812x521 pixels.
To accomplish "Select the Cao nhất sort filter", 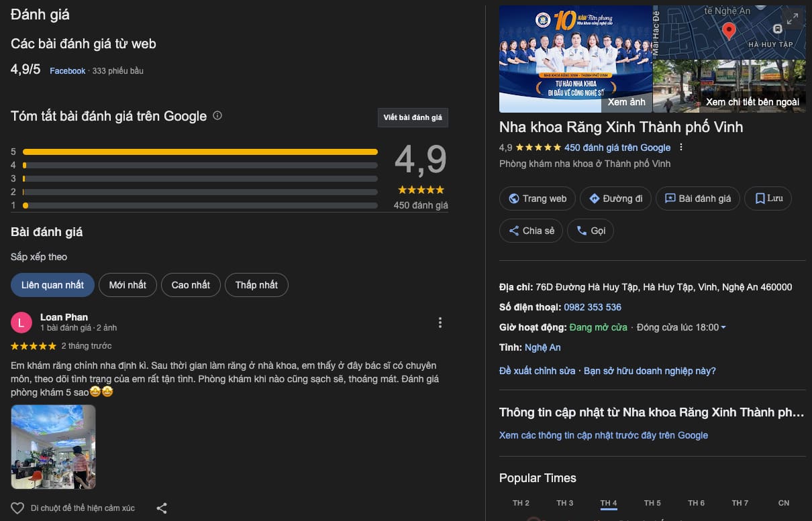I will click(191, 285).
